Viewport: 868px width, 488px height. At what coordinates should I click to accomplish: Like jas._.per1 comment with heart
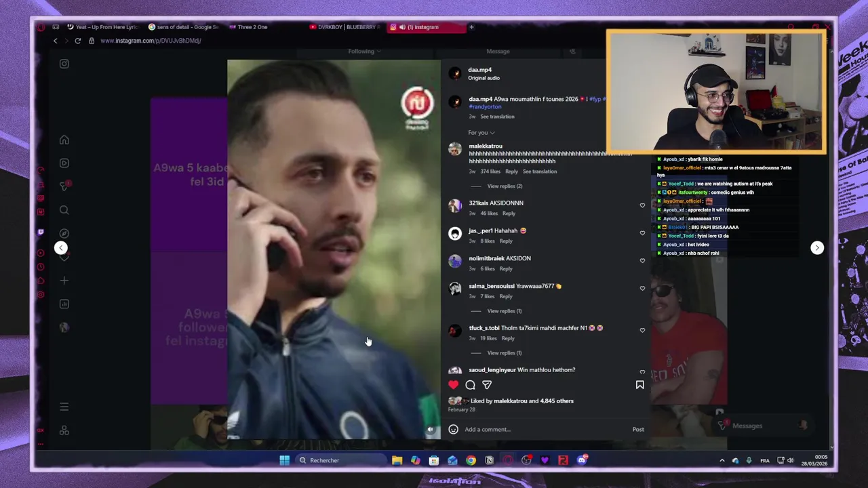642,233
